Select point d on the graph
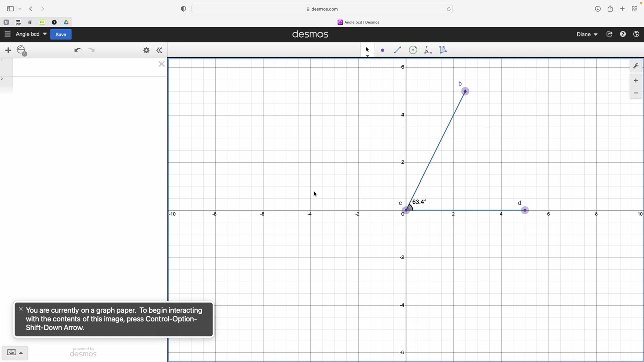The width and height of the screenshot is (644, 362). 525,210
